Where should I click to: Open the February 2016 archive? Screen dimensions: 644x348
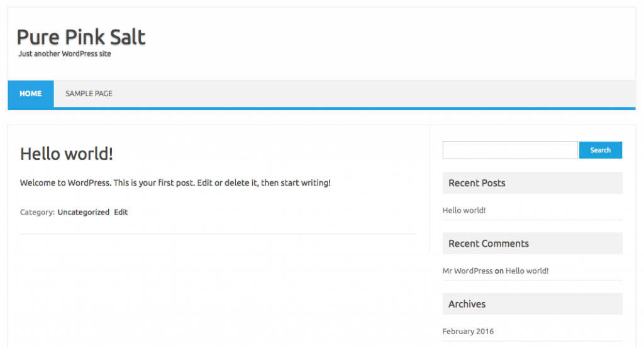468,331
